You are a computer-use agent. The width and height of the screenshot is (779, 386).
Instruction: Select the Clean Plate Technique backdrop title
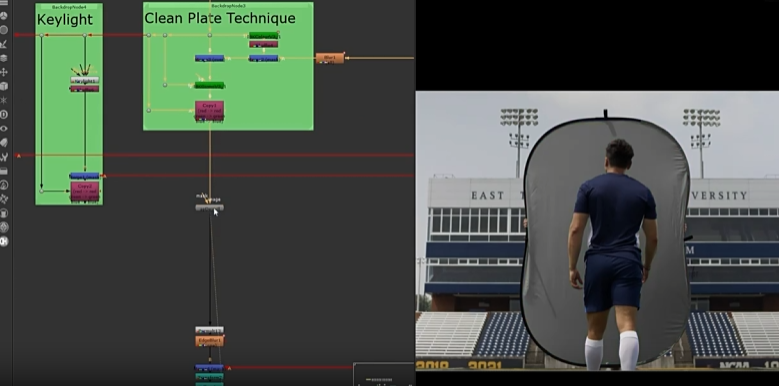pos(220,18)
